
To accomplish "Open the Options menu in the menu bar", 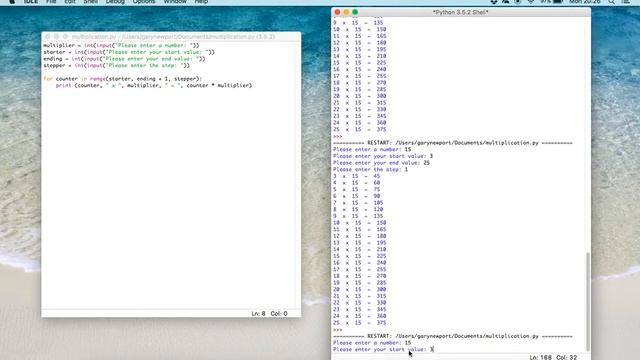I will pyautogui.click(x=144, y=2).
